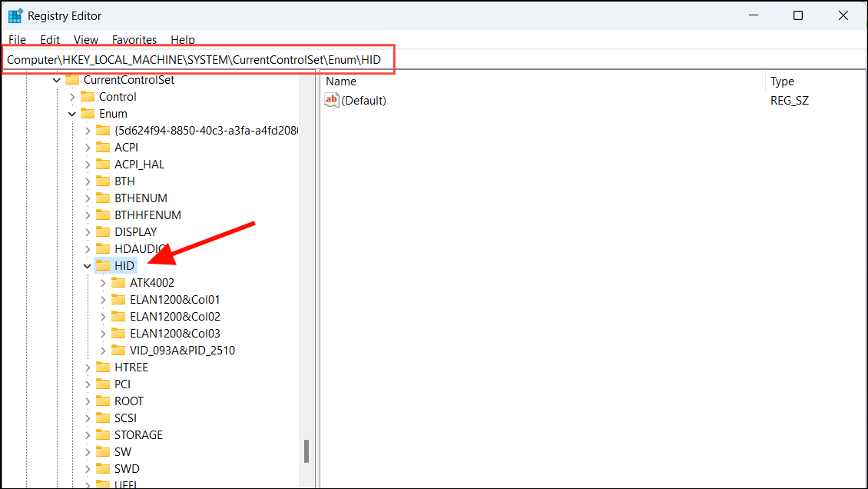Select the CurrentControlSet key
Screen dimensions: 868x489
click(x=131, y=79)
